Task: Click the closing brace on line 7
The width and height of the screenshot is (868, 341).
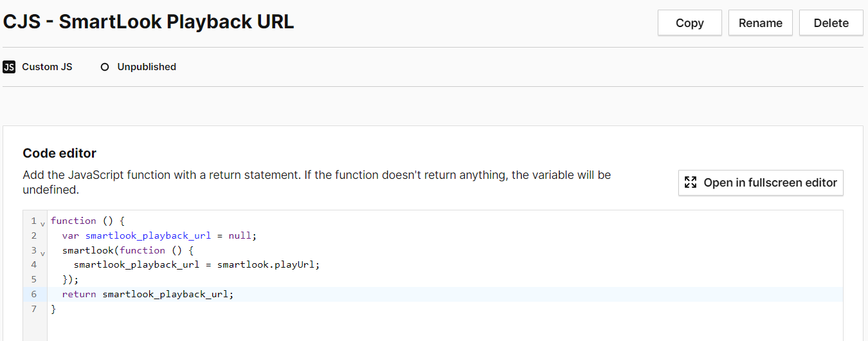Action: click(53, 309)
